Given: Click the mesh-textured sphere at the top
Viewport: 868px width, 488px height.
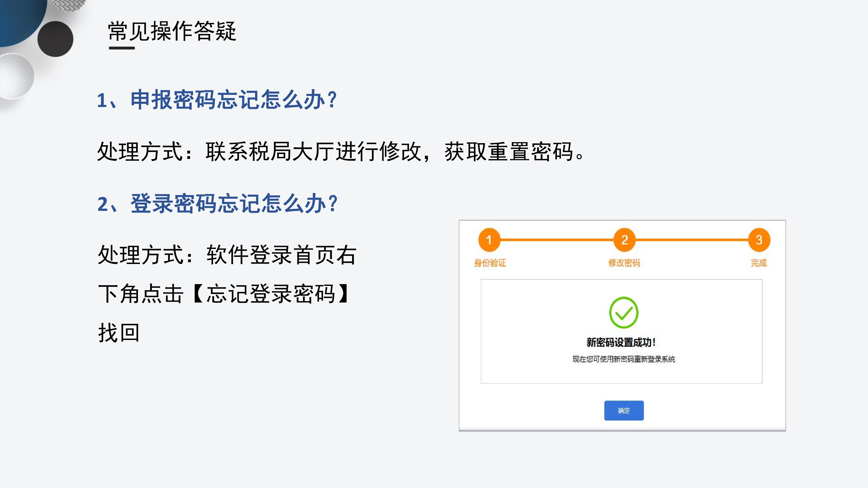Looking at the screenshot, I should click(69, 5).
